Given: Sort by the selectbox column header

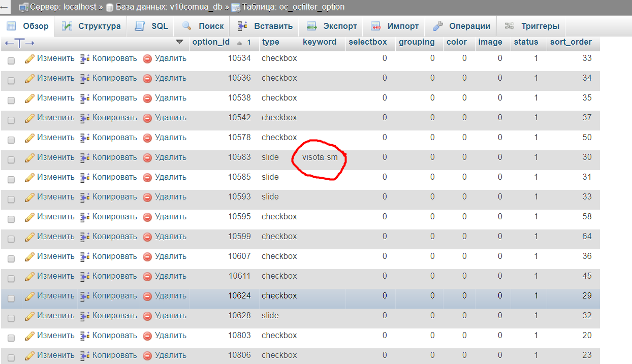Looking at the screenshot, I should pyautogui.click(x=368, y=42).
